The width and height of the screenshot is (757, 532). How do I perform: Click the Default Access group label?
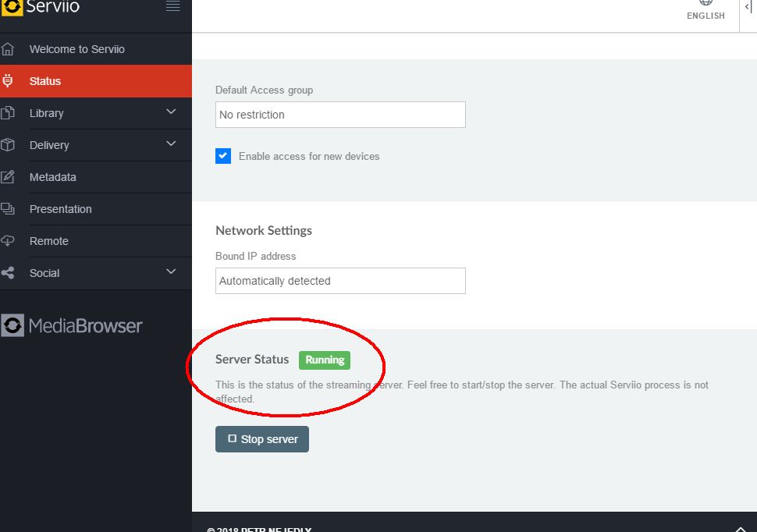tap(264, 90)
